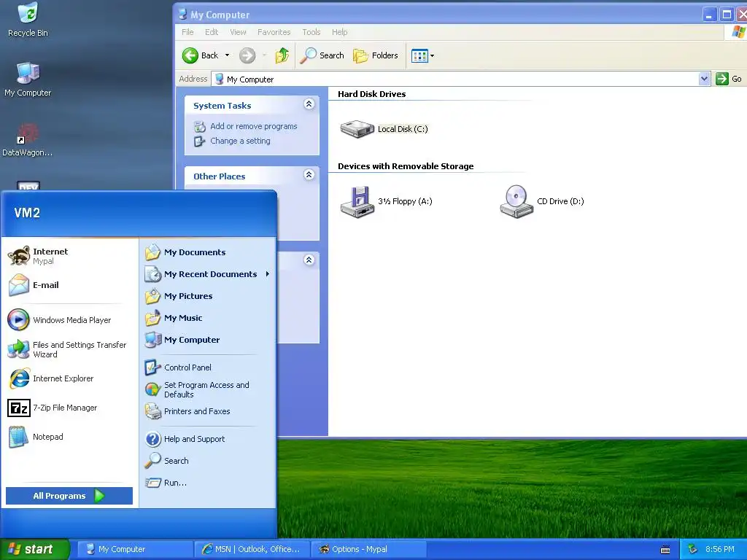Open Printers and Faxes
Viewport: 747px width, 560px height.
pos(208,411)
